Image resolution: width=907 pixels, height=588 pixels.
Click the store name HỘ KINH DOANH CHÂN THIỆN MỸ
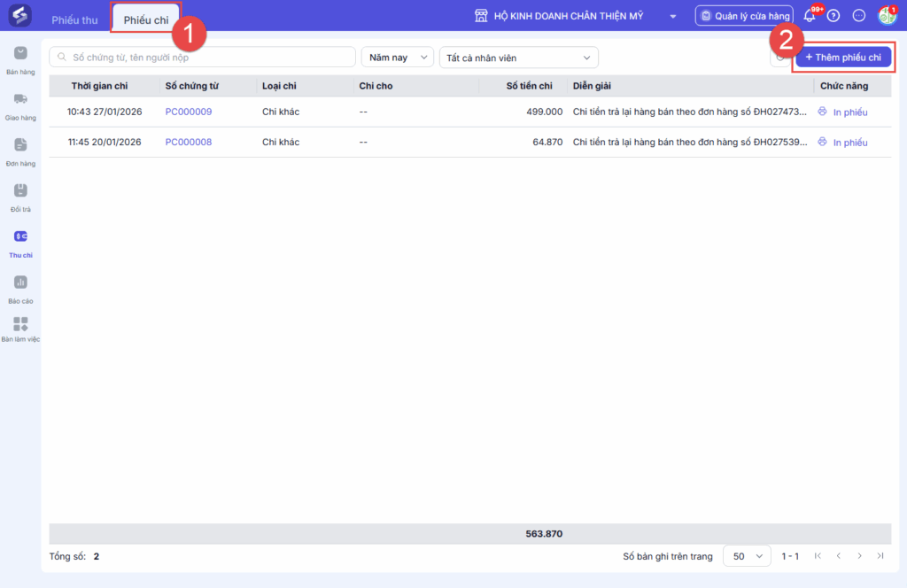pos(569,16)
